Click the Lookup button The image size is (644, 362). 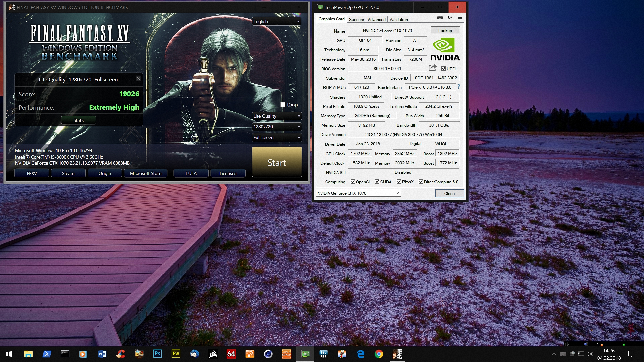click(x=445, y=30)
